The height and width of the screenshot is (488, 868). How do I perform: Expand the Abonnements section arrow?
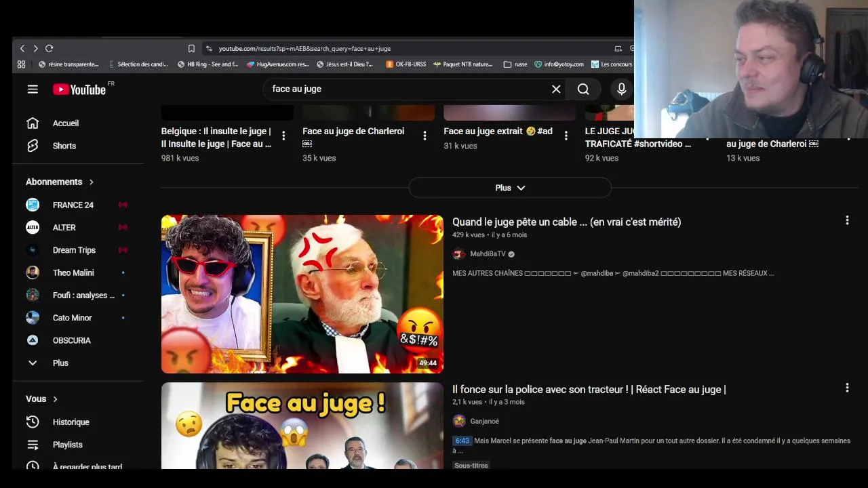tap(91, 182)
